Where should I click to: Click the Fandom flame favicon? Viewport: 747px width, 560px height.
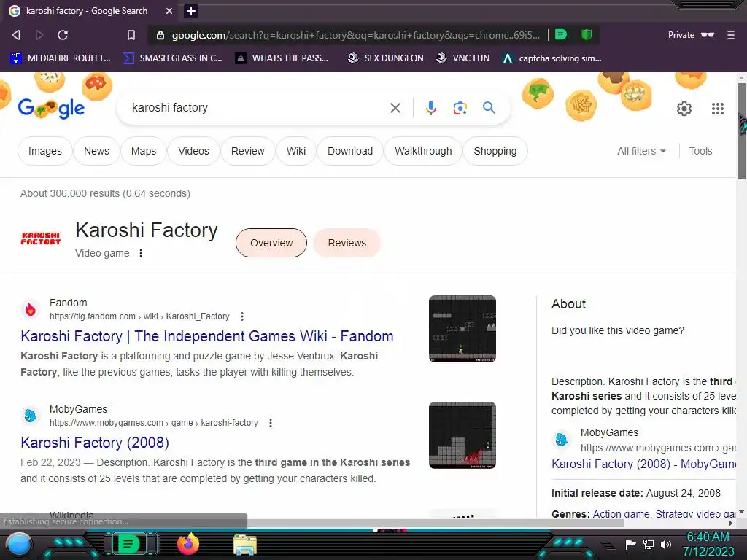(x=31, y=309)
